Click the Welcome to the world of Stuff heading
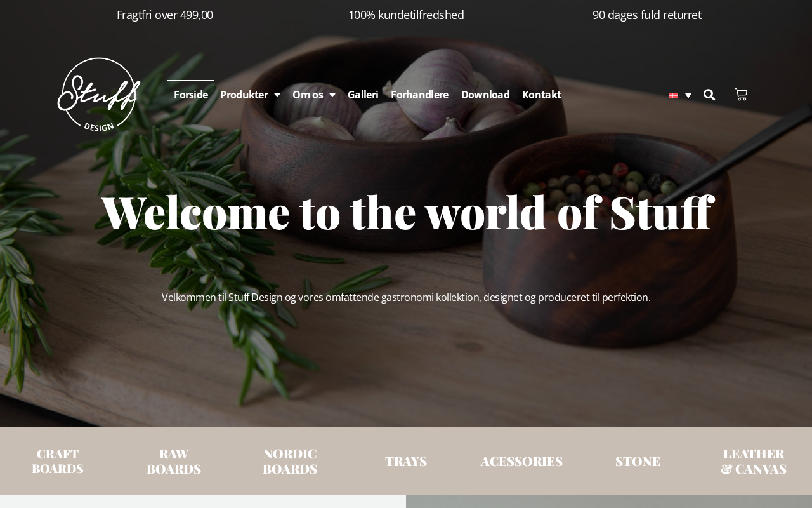Screen dimensions: 812x508 point(407,212)
